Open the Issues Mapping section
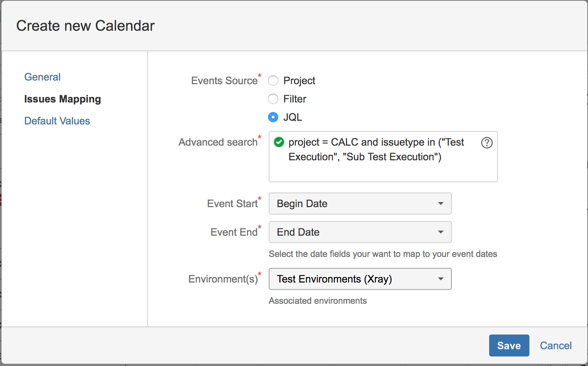 pyautogui.click(x=63, y=99)
